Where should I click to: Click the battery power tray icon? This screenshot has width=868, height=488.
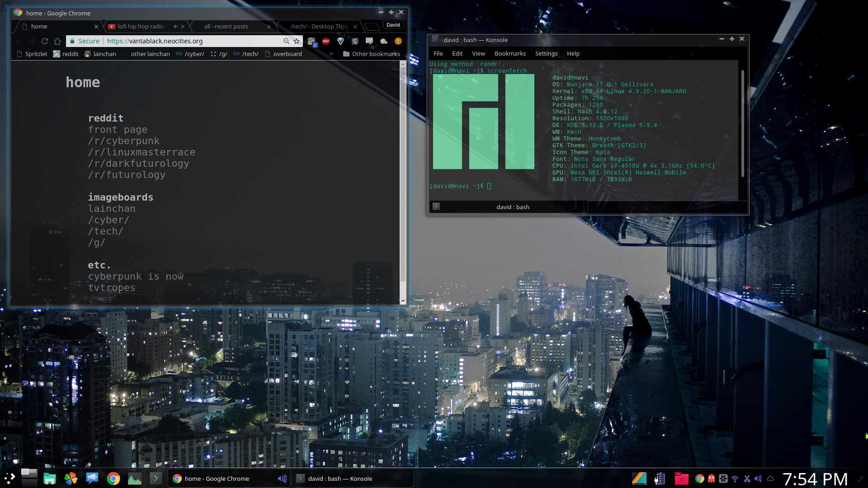(x=660, y=479)
